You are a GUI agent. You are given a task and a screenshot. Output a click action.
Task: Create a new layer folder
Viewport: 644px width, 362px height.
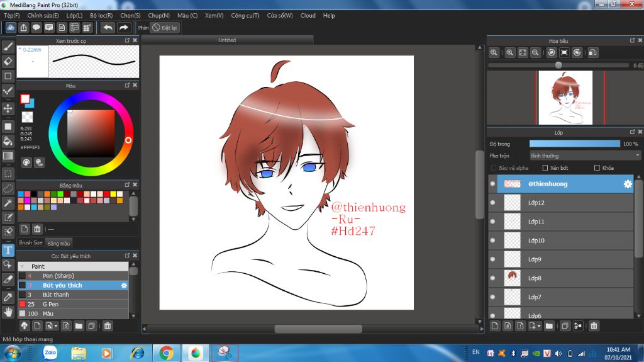tap(550, 326)
